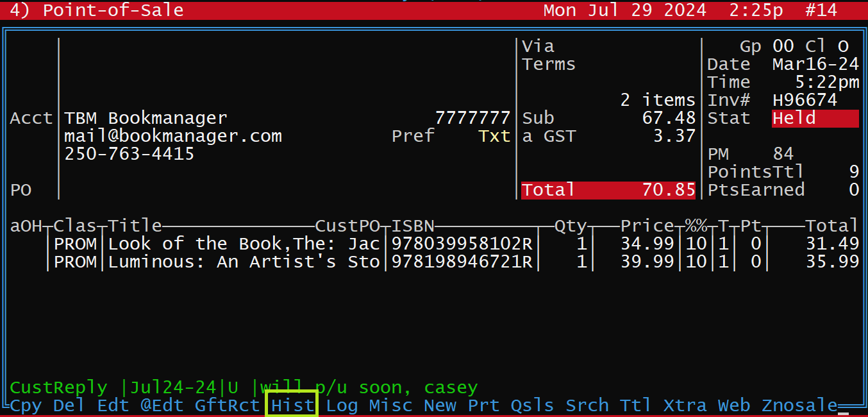Click the Held status indicator
This screenshot has height=417, width=868.
[x=814, y=117]
